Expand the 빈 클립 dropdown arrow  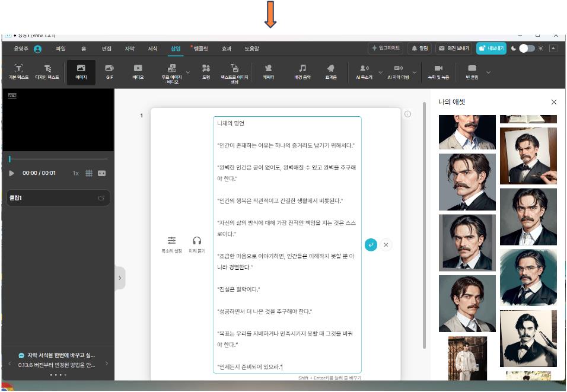click(x=488, y=72)
